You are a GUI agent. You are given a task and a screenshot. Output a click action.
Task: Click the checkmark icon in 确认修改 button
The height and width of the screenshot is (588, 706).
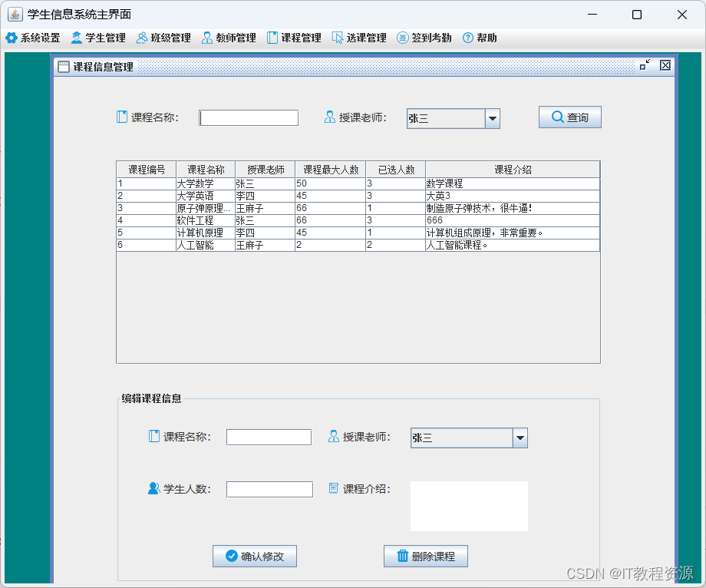[x=232, y=556]
